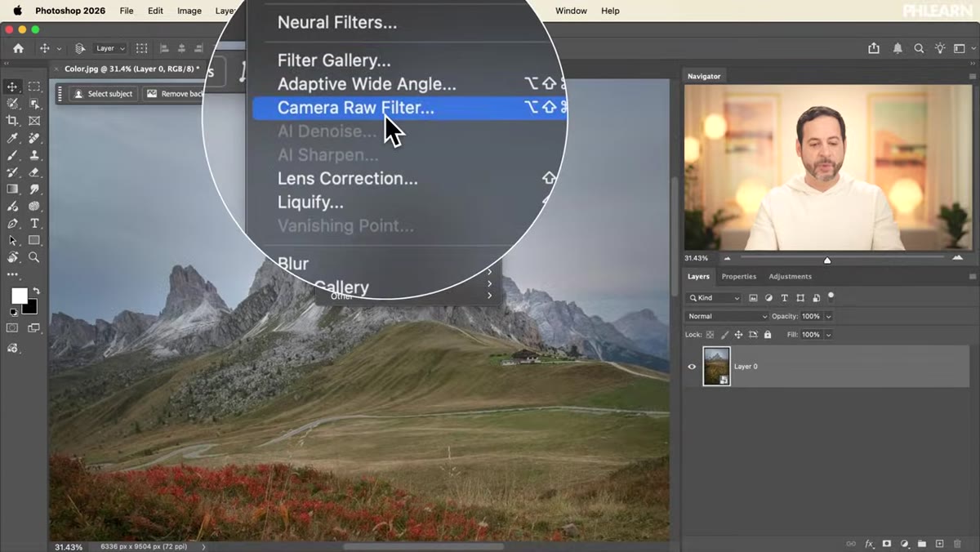Screen dimensions: 980x552
Task: Open the Help menu
Action: tap(610, 11)
